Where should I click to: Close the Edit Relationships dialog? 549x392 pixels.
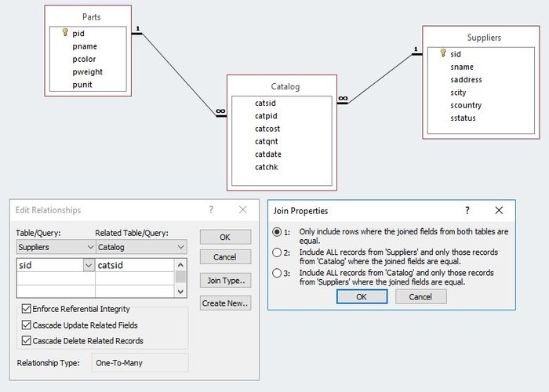pyautogui.click(x=242, y=210)
